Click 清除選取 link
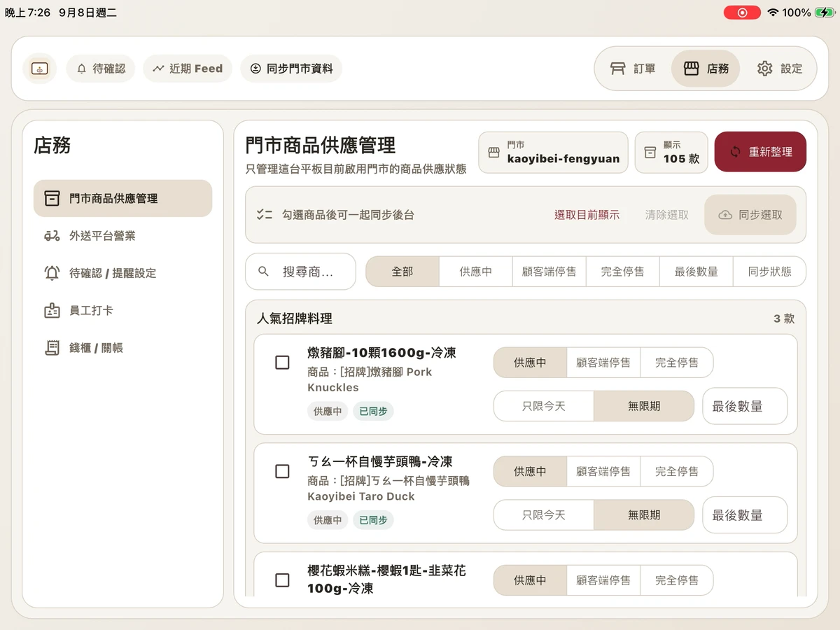Screen dimensions: 840x630 coord(666,215)
